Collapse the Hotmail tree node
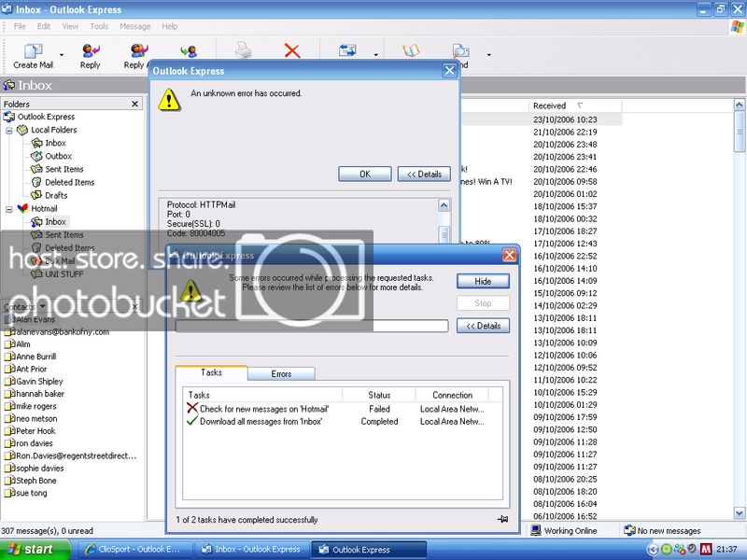Viewport: 747px width, 560px height. coord(9,209)
